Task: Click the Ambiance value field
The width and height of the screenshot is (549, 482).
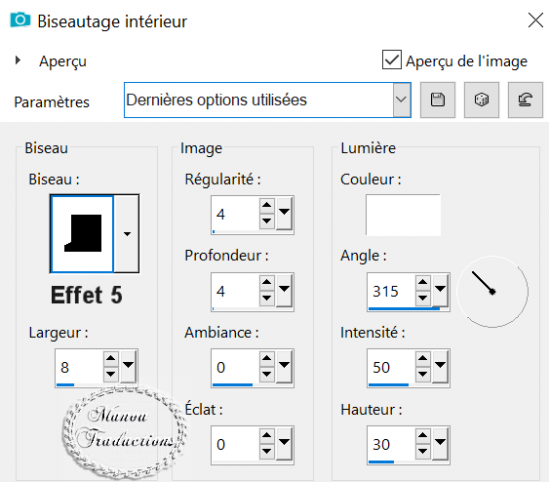Action: pyautogui.click(x=235, y=367)
